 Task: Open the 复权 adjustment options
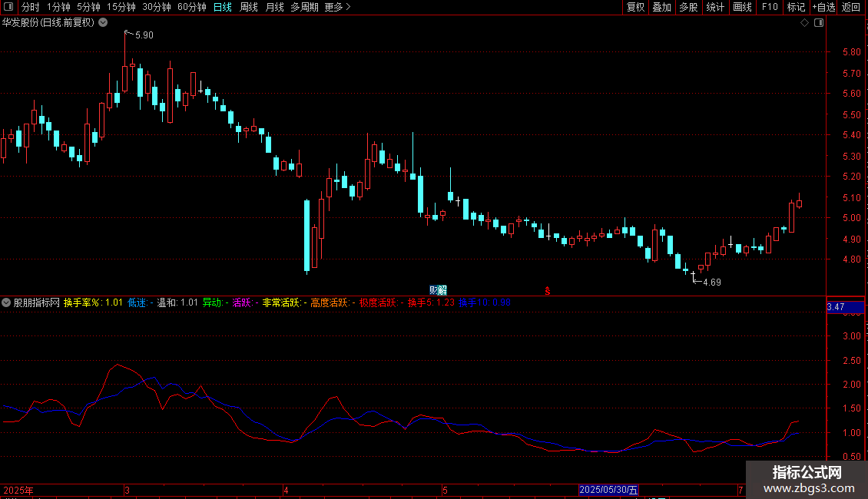click(x=635, y=7)
